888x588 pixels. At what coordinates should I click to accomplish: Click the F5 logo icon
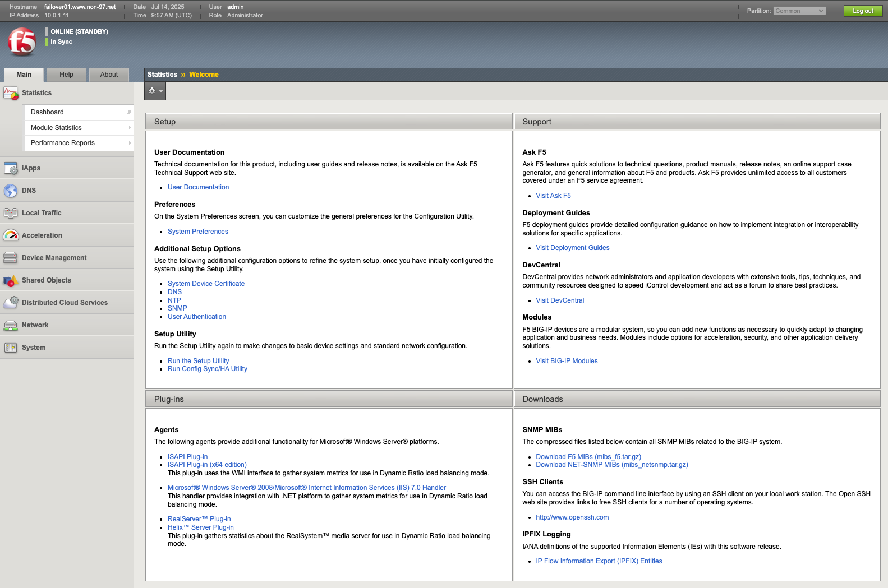[x=22, y=41]
